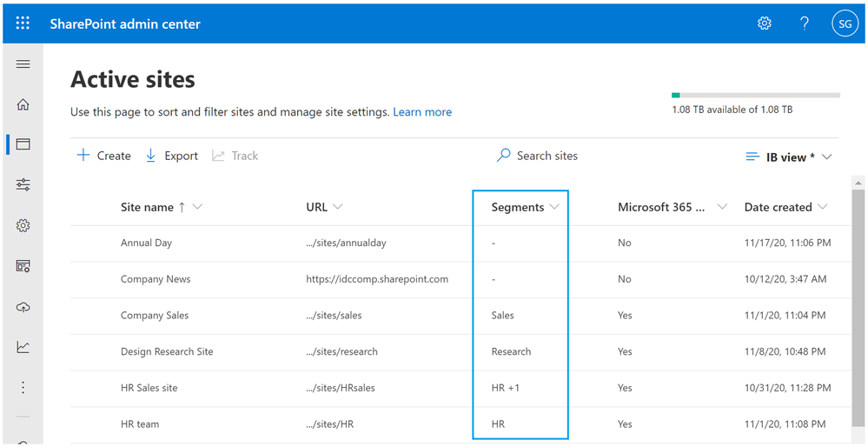This screenshot has height=447, width=868.
Task: Click date 11/8/20, 10:48 PM
Action: (x=785, y=351)
